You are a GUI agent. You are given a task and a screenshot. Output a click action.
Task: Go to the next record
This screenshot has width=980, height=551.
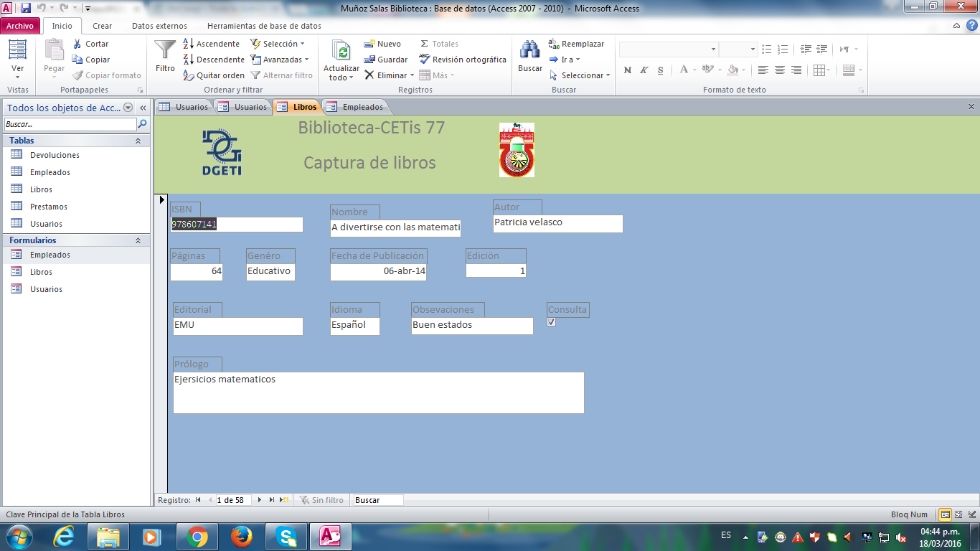pyautogui.click(x=260, y=500)
